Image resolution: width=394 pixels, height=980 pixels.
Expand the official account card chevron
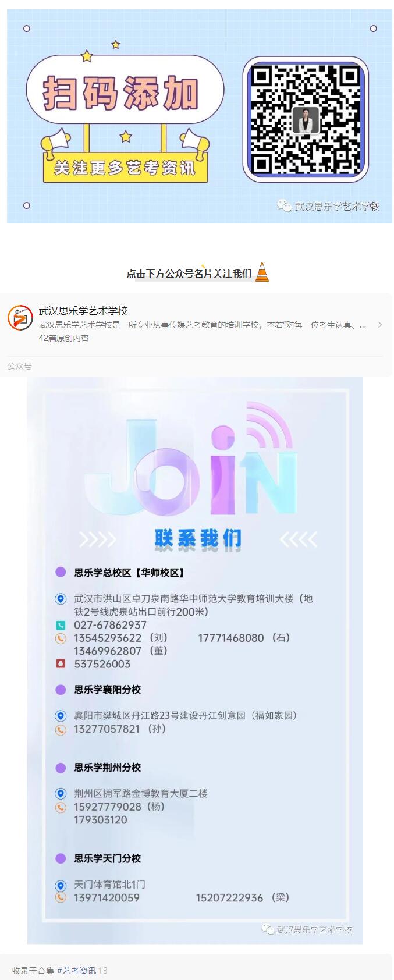coord(380,325)
